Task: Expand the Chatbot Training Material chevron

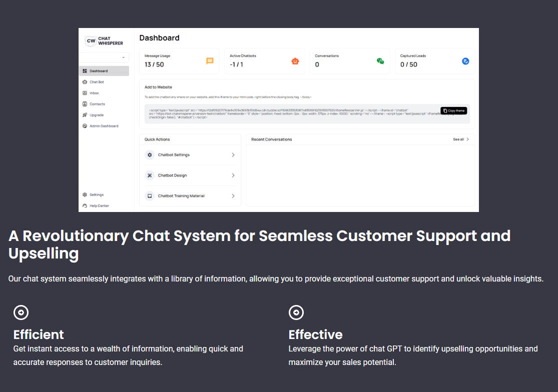Action: click(233, 196)
